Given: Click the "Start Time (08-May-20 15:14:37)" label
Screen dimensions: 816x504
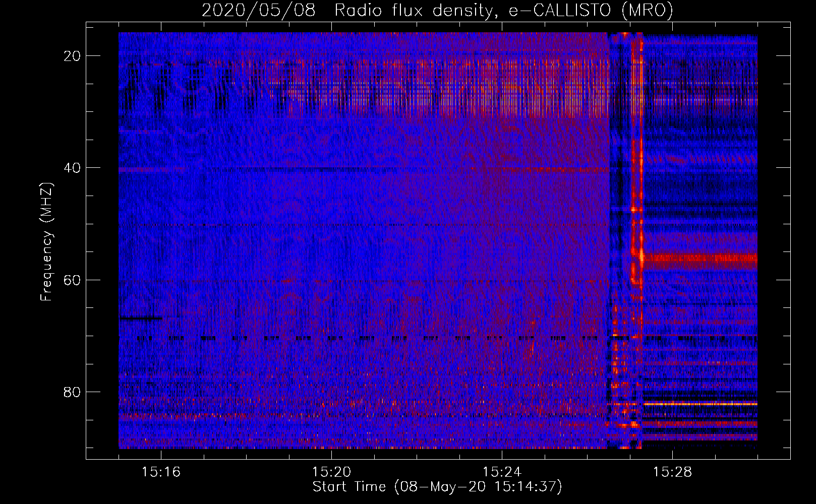Looking at the screenshot, I should pyautogui.click(x=437, y=487).
